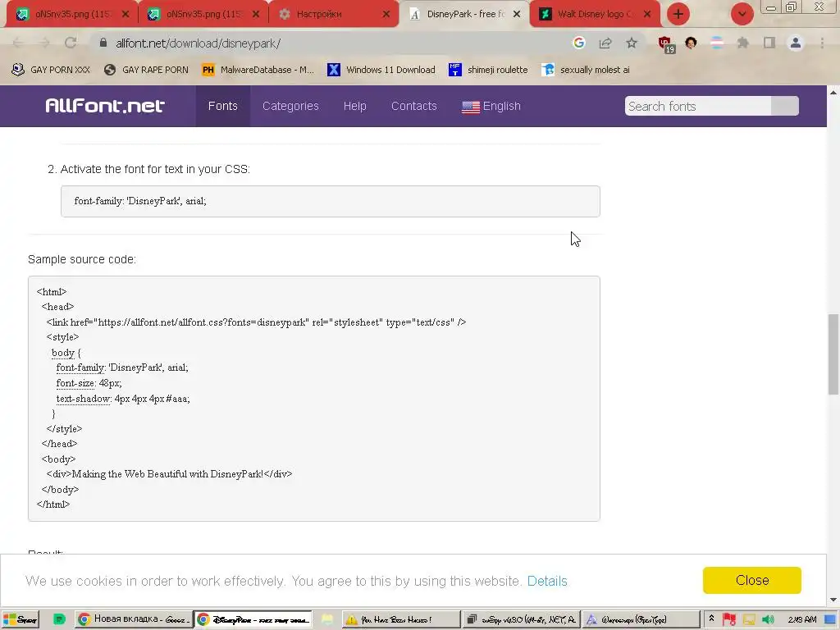Open Chrome three-dot menu
This screenshot has width=840, height=630.
(822, 43)
